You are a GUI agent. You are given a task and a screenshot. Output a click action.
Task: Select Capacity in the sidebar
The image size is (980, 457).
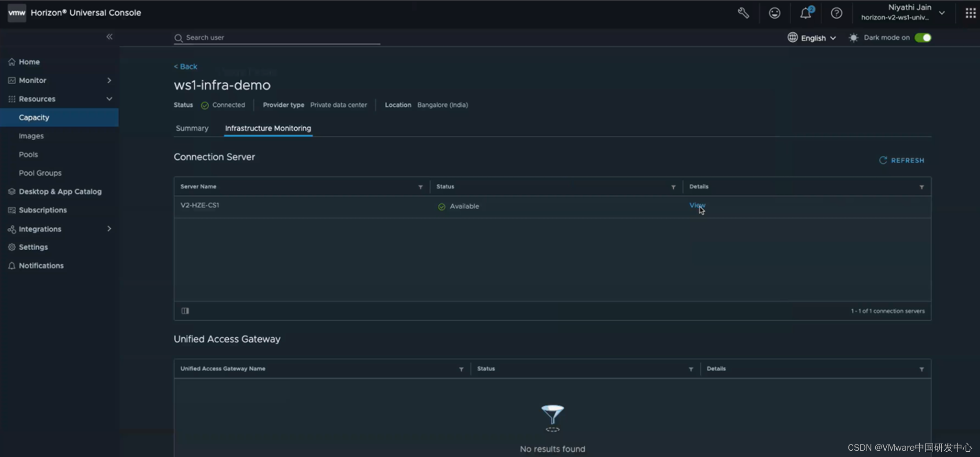(59, 117)
